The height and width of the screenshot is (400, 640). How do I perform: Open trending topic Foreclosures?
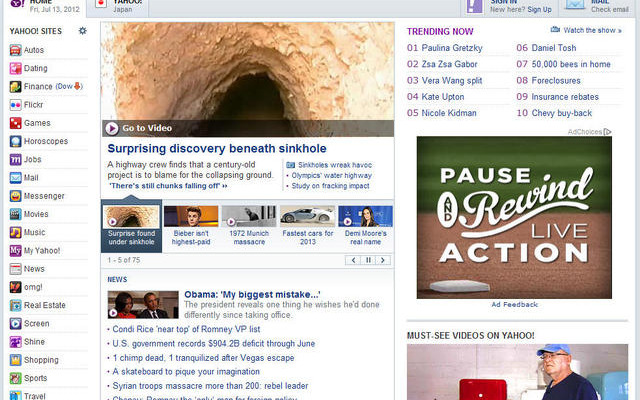(x=556, y=80)
